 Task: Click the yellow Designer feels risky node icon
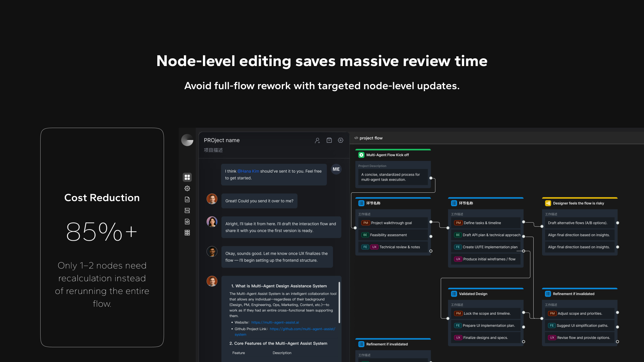click(x=548, y=203)
